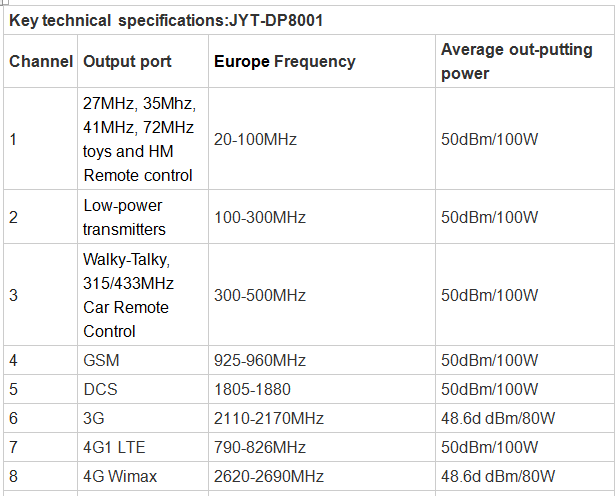Image resolution: width=615 pixels, height=496 pixels.
Task: Select the '100-300MHz' frequency cell
Action: click(x=260, y=217)
